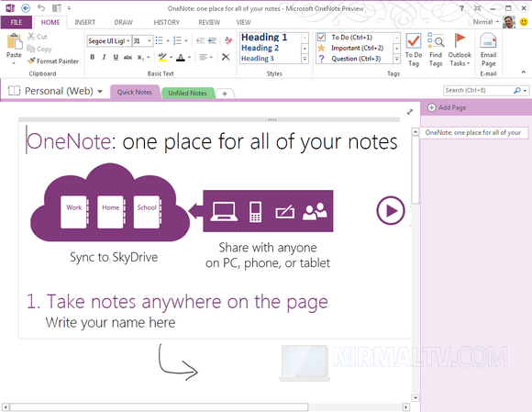The width and height of the screenshot is (532, 412).
Task: Open numbering style dropdown arrow
Action: click(x=186, y=41)
